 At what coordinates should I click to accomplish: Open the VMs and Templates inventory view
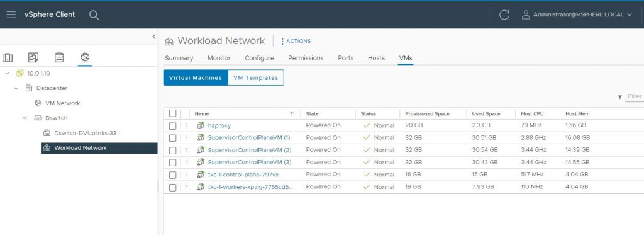33,57
